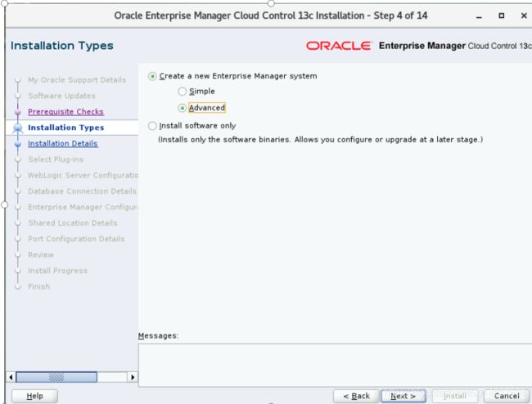The width and height of the screenshot is (532, 404).
Task: Choose the Simple installation option
Action: 183,91
